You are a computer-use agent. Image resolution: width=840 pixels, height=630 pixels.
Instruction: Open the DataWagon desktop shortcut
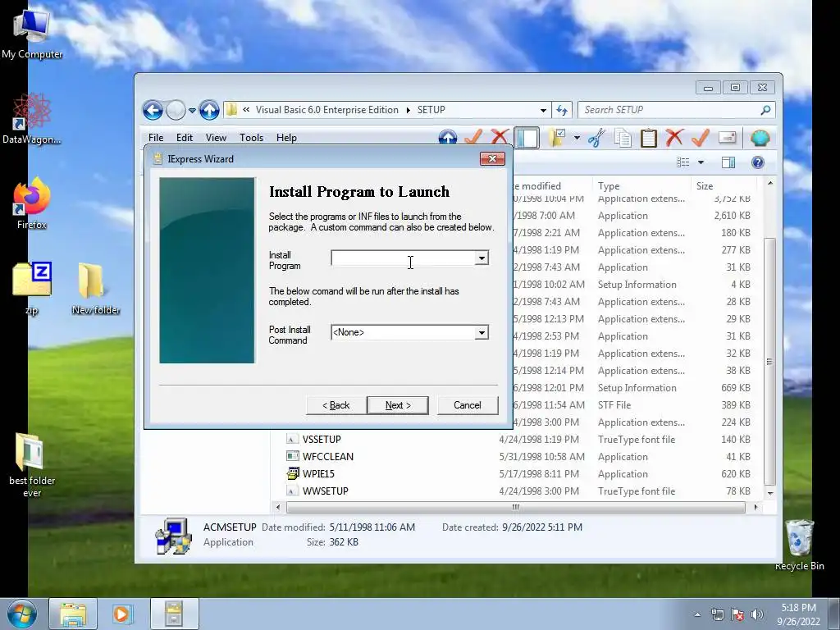pyautogui.click(x=32, y=119)
